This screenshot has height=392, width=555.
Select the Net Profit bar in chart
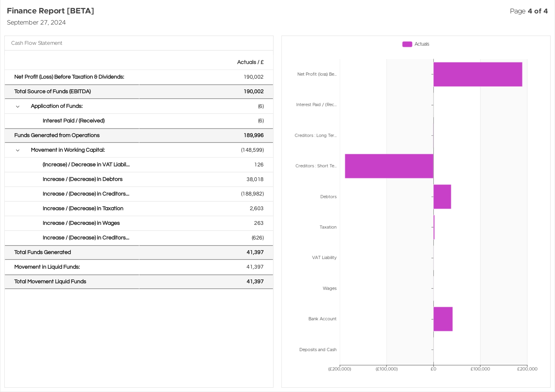(478, 74)
